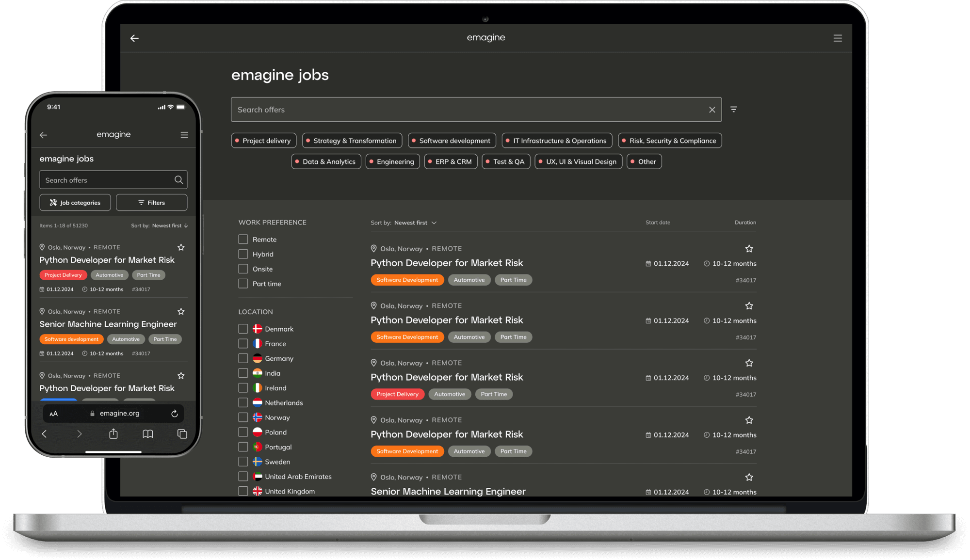Tick the Ireland location checkbox
Viewport: 970px width, 560px height.
243,388
